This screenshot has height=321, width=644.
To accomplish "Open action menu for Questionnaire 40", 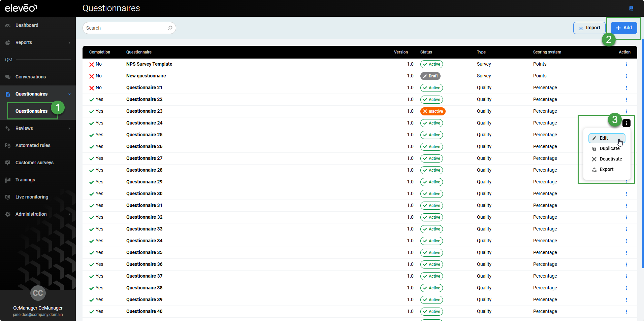I will pos(626,312).
